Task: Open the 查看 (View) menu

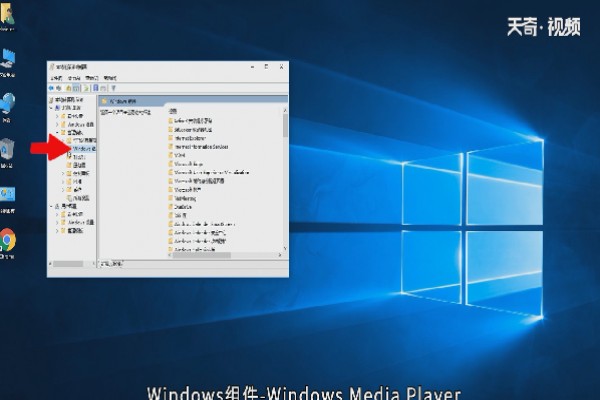Action: [92, 78]
